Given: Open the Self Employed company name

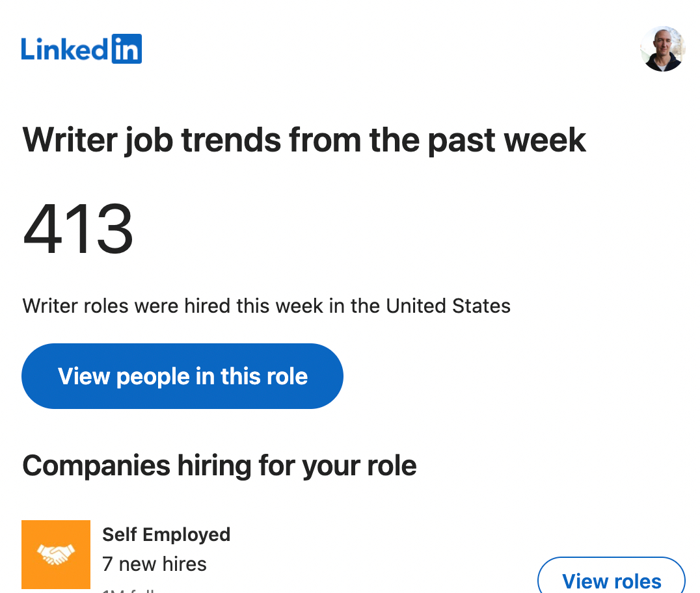Looking at the screenshot, I should (x=166, y=534).
